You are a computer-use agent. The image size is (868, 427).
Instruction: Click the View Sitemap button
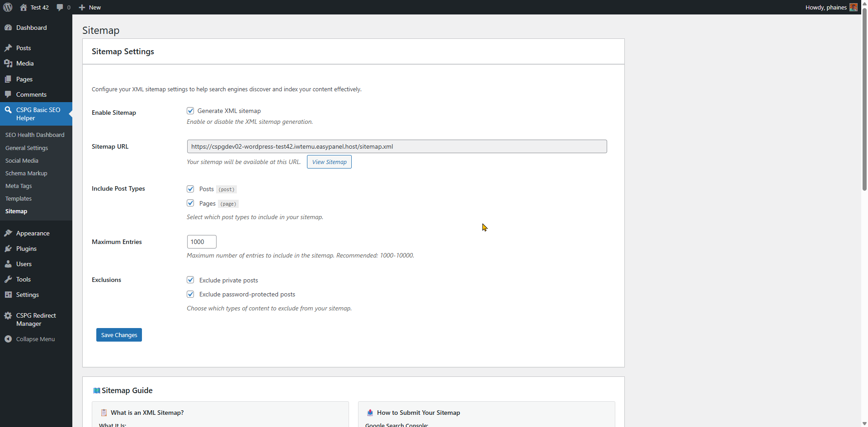[x=329, y=162]
